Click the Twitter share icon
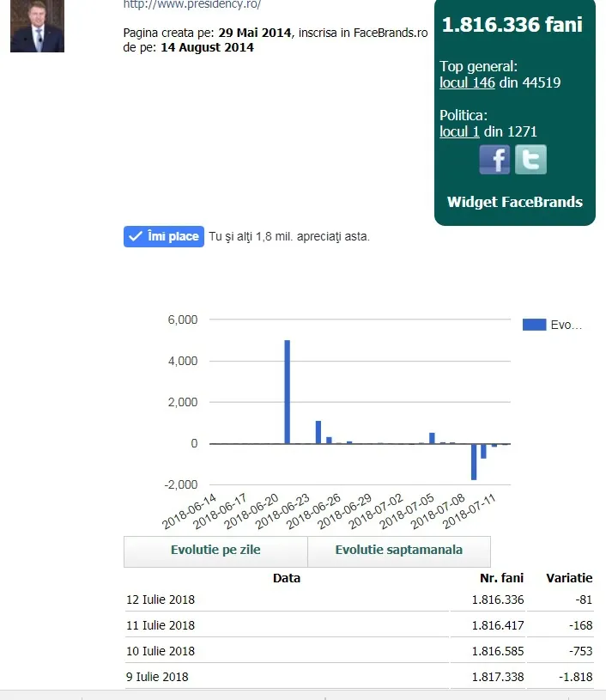Viewport: 606px width, 700px height. click(x=530, y=160)
